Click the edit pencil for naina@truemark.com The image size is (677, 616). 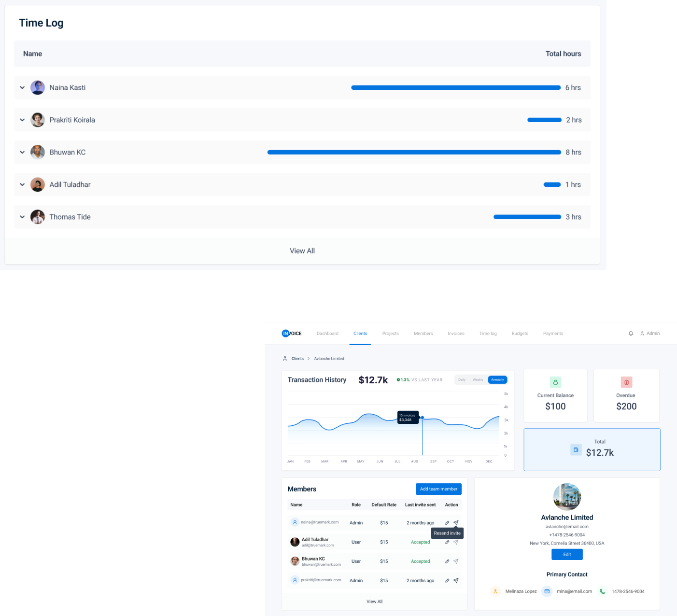[447, 523]
